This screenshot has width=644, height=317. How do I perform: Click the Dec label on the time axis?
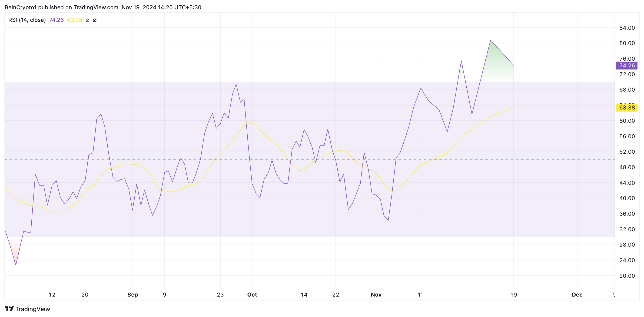(577, 294)
